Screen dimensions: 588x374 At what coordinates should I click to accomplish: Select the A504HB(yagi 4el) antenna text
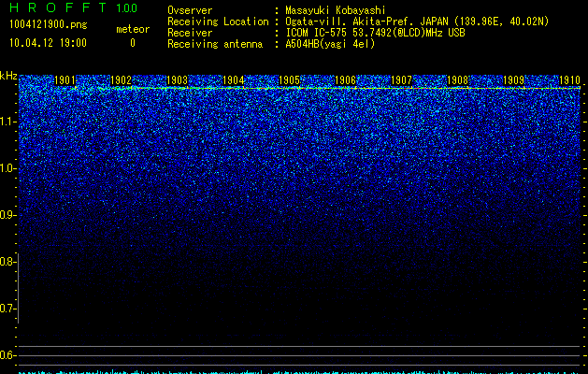click(330, 44)
